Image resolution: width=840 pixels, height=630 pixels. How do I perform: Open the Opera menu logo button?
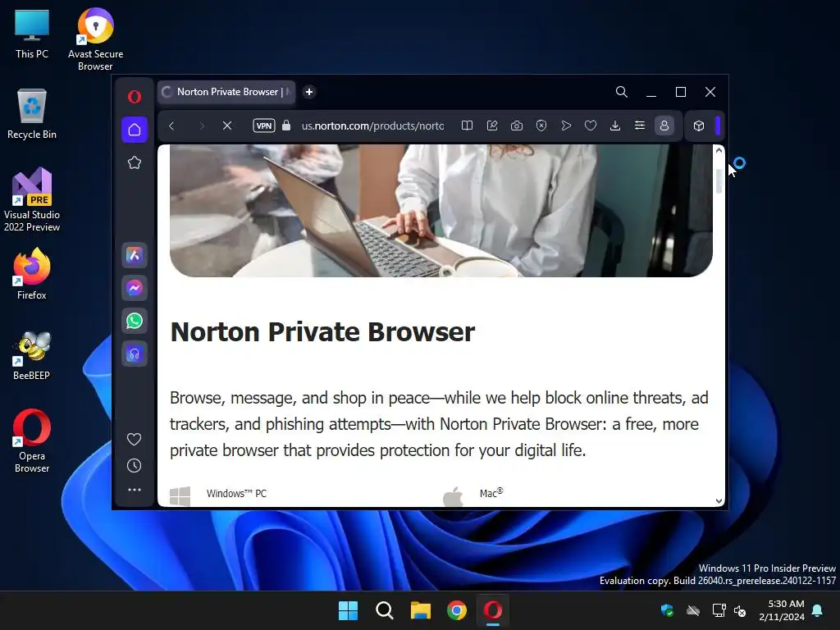135,97
